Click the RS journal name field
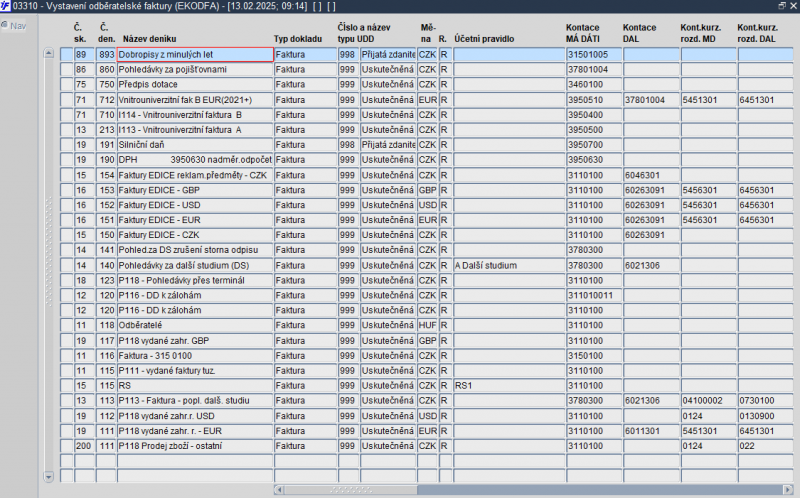Screen dimensions: 800x498 195,385
